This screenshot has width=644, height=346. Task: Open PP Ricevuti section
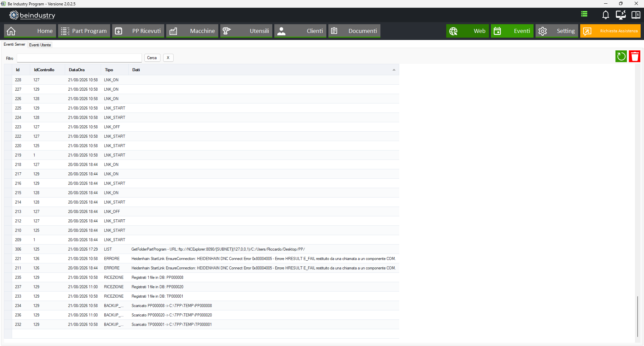138,31
